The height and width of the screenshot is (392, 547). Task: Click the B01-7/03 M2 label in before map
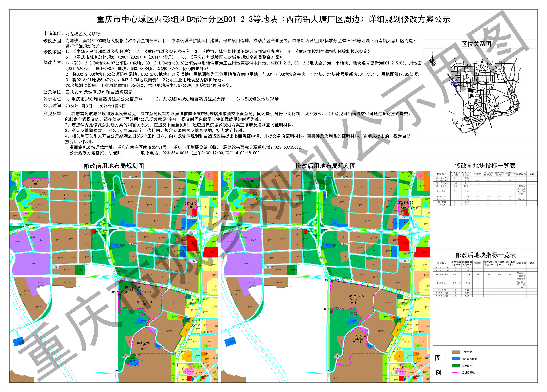coord(144,344)
